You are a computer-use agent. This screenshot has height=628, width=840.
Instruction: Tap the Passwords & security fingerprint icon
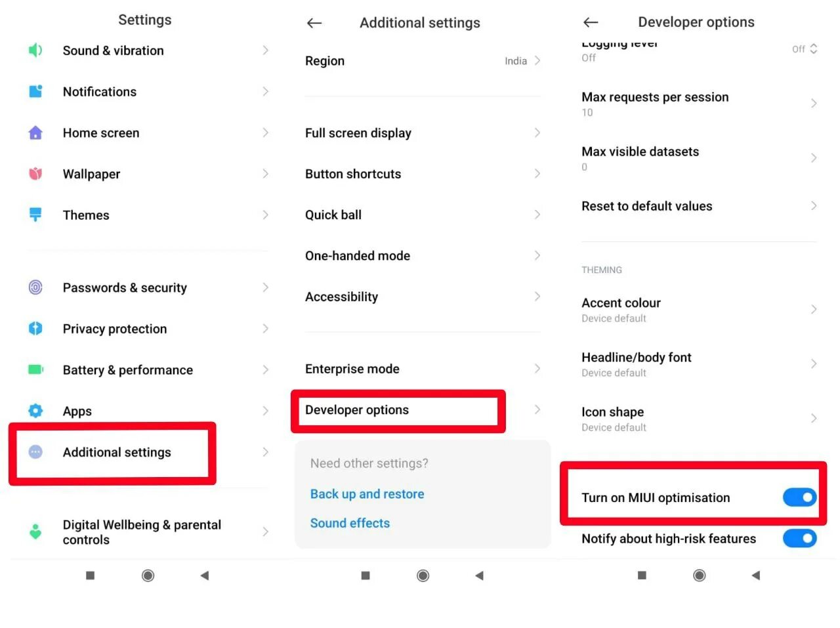(x=35, y=287)
